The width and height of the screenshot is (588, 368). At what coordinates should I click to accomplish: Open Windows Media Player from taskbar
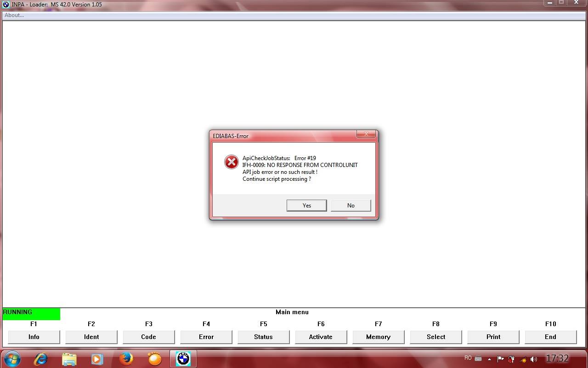pos(97,358)
